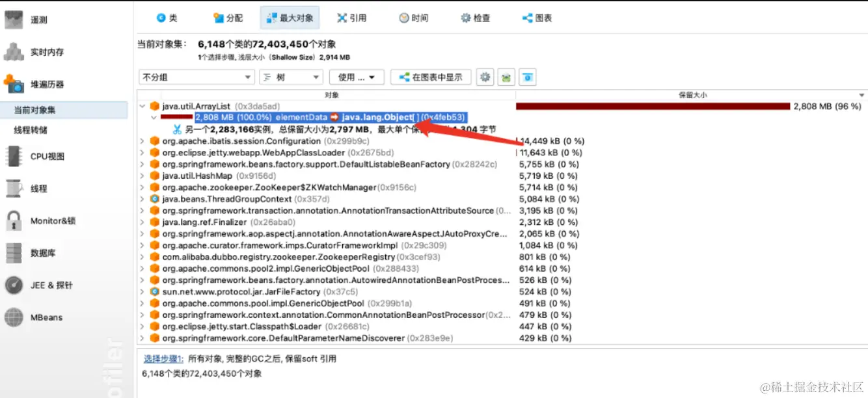
Task: Expand the java.lang.ref.Finalizer node
Action: tap(142, 222)
